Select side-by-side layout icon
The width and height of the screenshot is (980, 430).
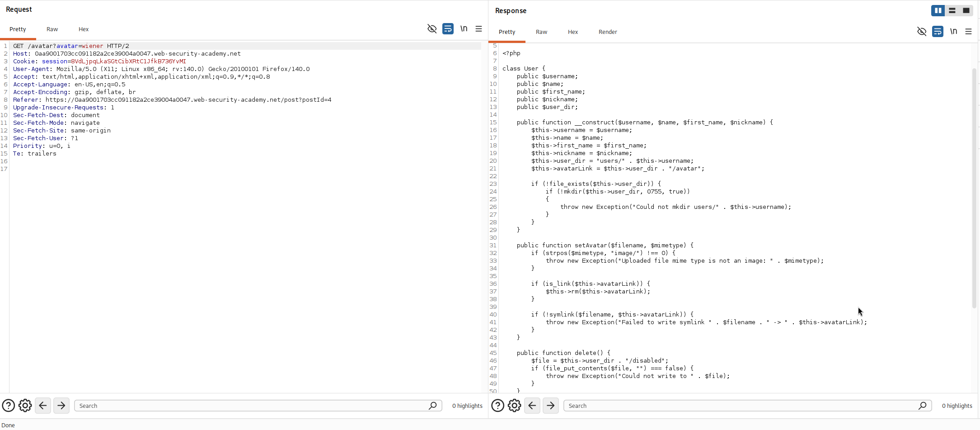[x=938, y=10]
